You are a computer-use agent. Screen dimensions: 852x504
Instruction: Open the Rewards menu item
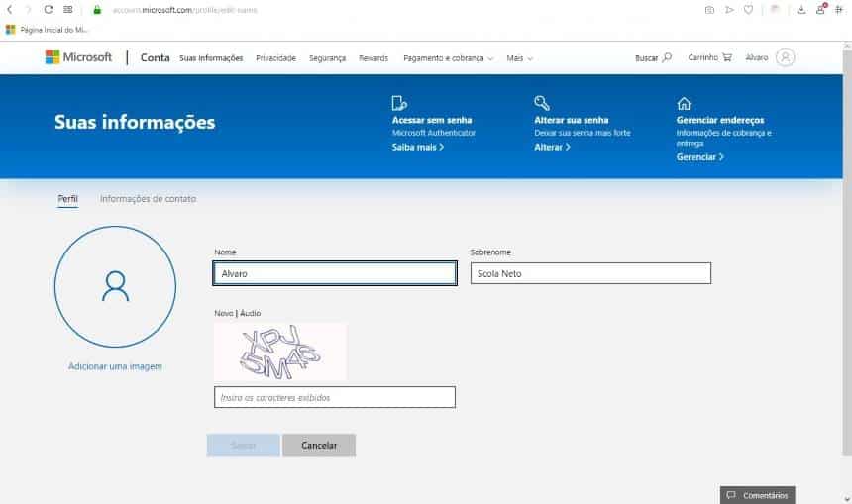(373, 58)
